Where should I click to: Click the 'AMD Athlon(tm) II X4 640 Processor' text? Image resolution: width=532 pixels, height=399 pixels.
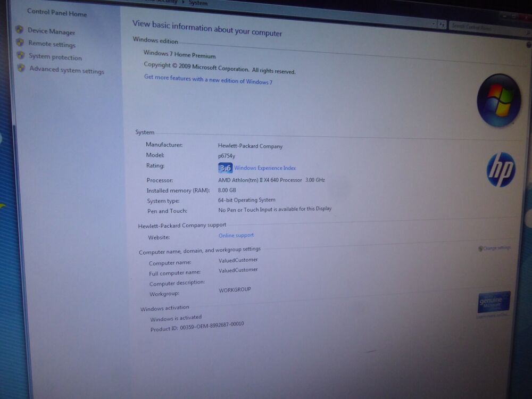tap(260, 180)
